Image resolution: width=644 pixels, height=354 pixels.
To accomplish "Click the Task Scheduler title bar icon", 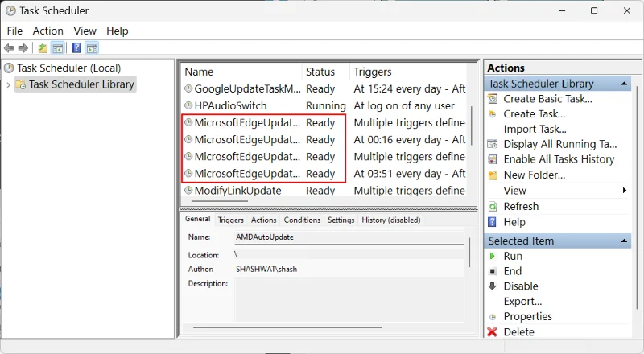I will point(10,10).
